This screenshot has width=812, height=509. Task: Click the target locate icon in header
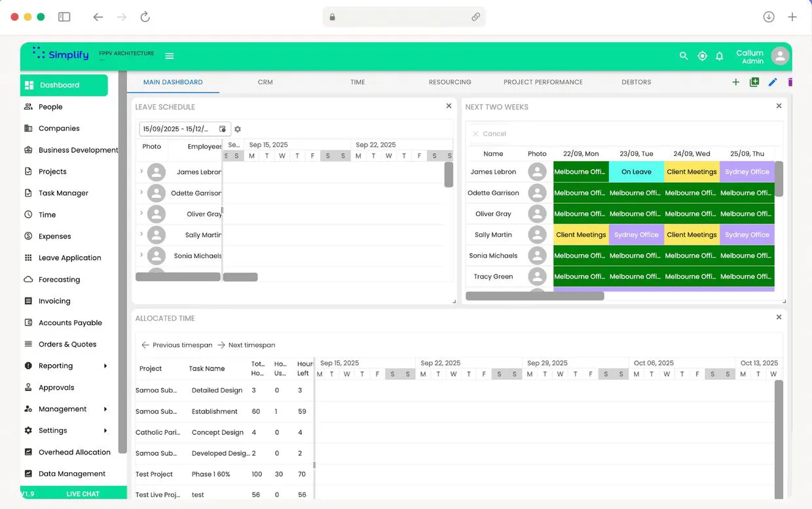coord(702,56)
